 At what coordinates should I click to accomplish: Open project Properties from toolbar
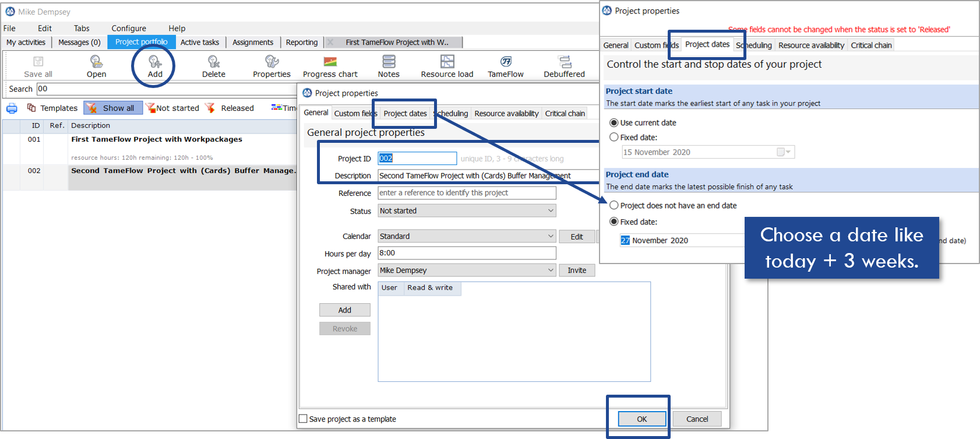point(272,66)
